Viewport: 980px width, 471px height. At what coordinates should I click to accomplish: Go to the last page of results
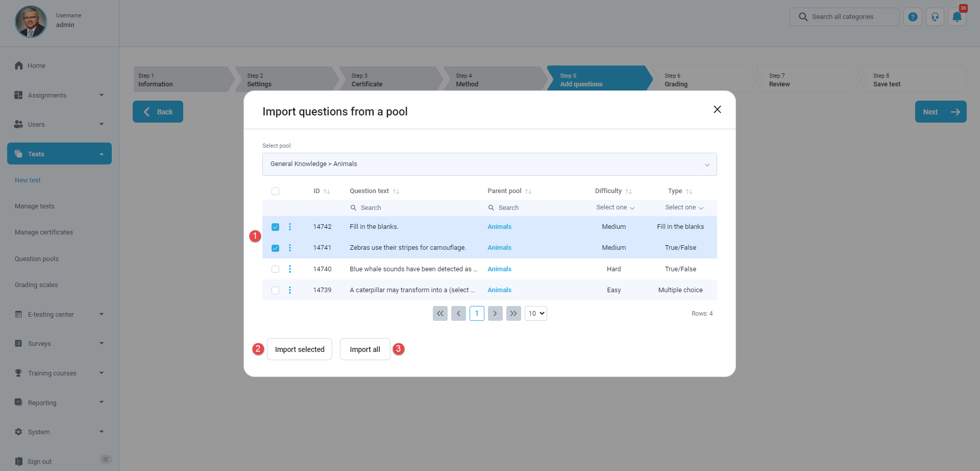point(513,314)
